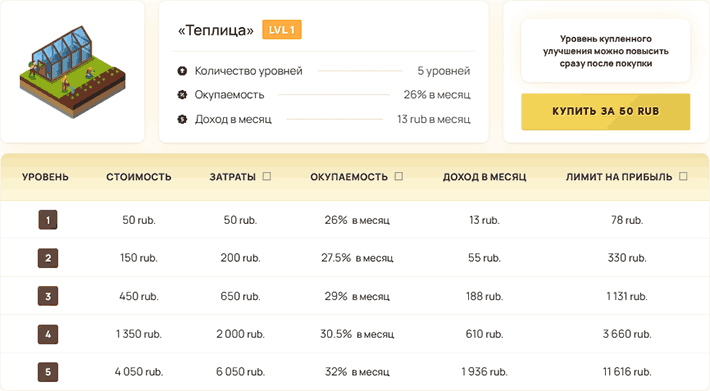Click the upgrade level info note
This screenshot has width=710, height=391.
(605, 51)
